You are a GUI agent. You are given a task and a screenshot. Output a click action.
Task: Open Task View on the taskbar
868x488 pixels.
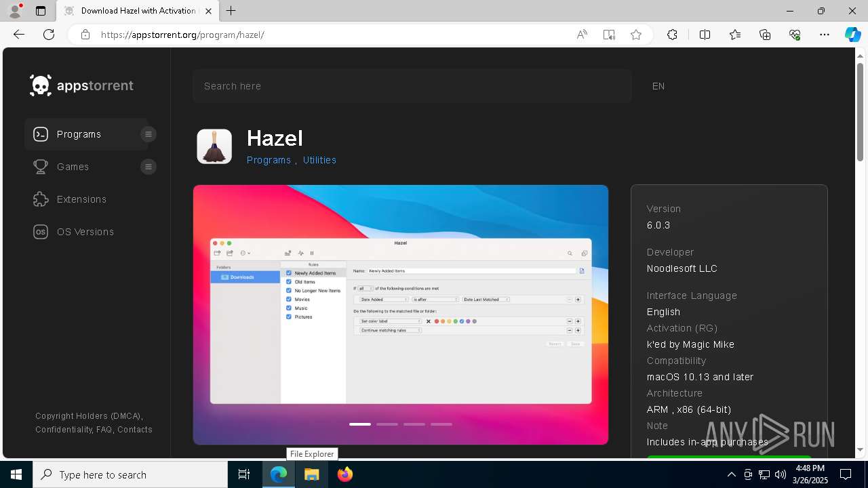[244, 474]
